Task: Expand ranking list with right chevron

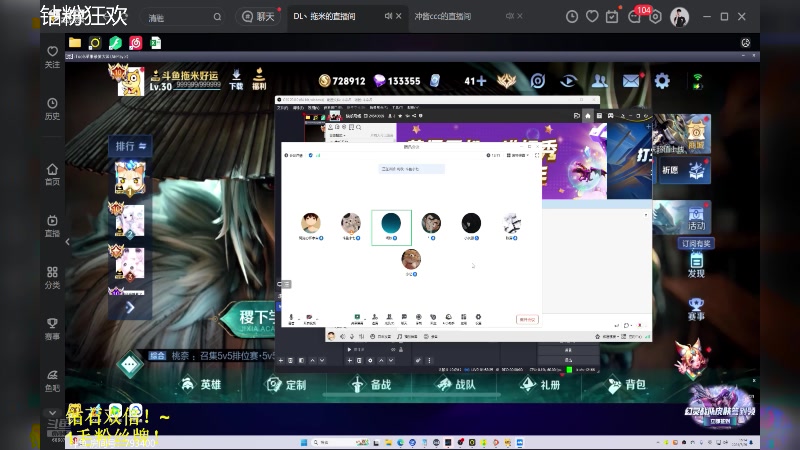Action: click(x=130, y=307)
